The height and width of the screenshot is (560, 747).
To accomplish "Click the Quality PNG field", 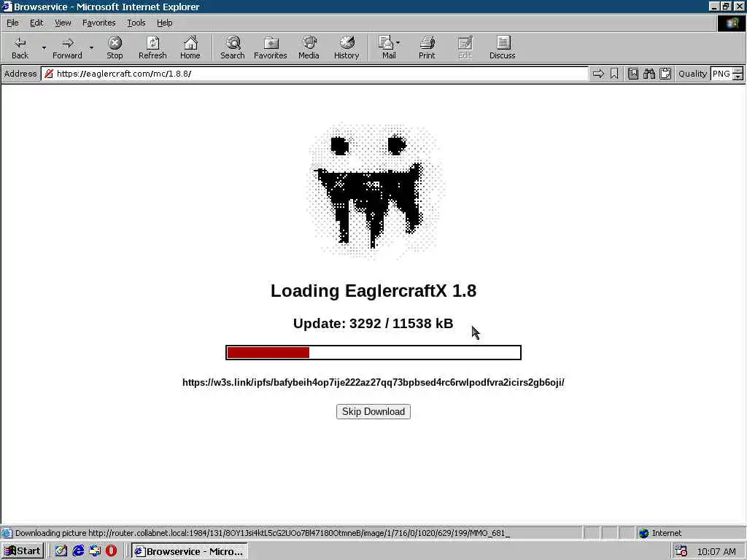I will click(x=721, y=74).
